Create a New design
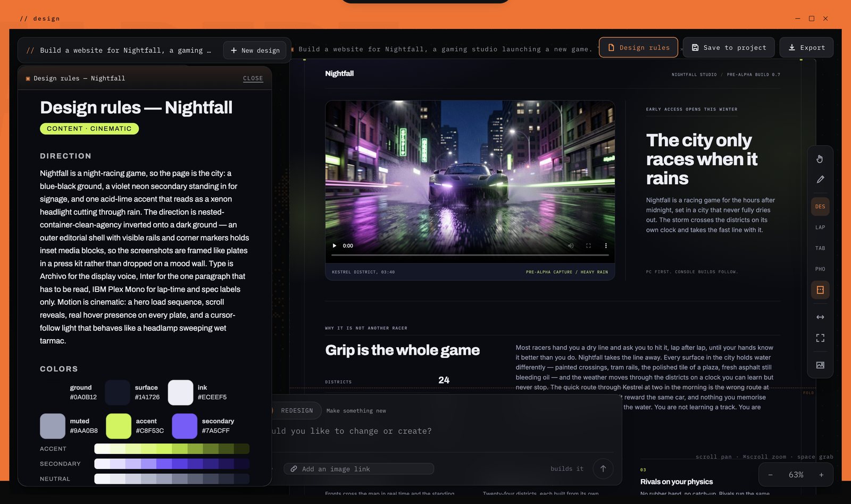Screen dimensions: 851x504 tap(255, 51)
